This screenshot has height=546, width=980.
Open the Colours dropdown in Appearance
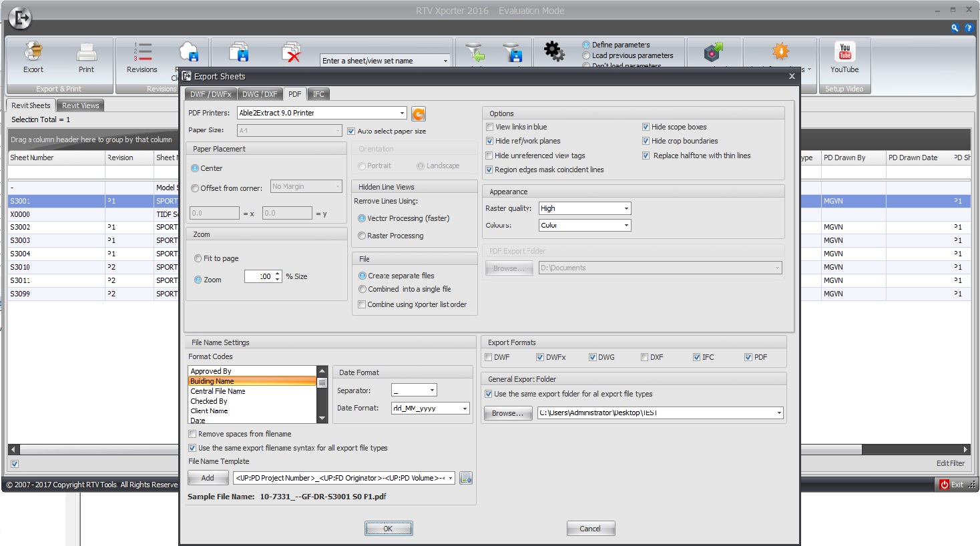point(626,225)
